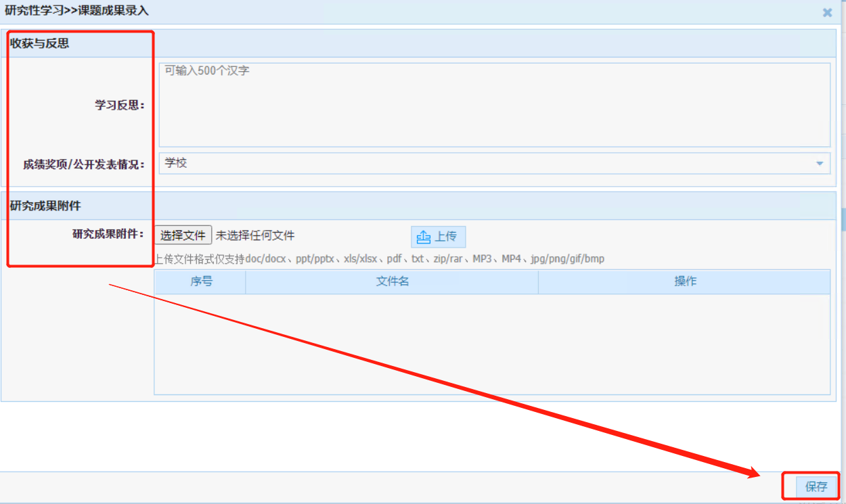The height and width of the screenshot is (504, 846).
Task: Close the 课题成果录入 dialog
Action: [x=827, y=12]
